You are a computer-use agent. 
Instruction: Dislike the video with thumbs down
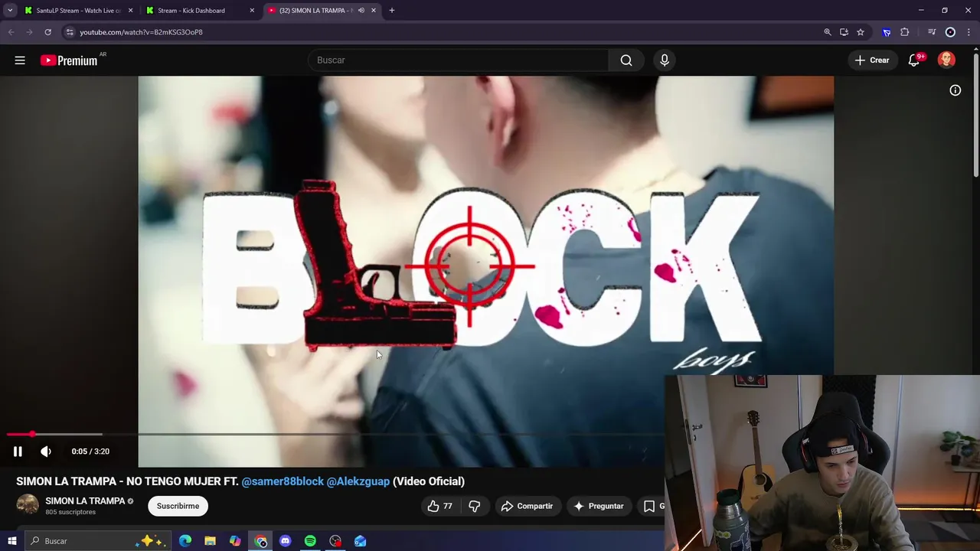474,506
